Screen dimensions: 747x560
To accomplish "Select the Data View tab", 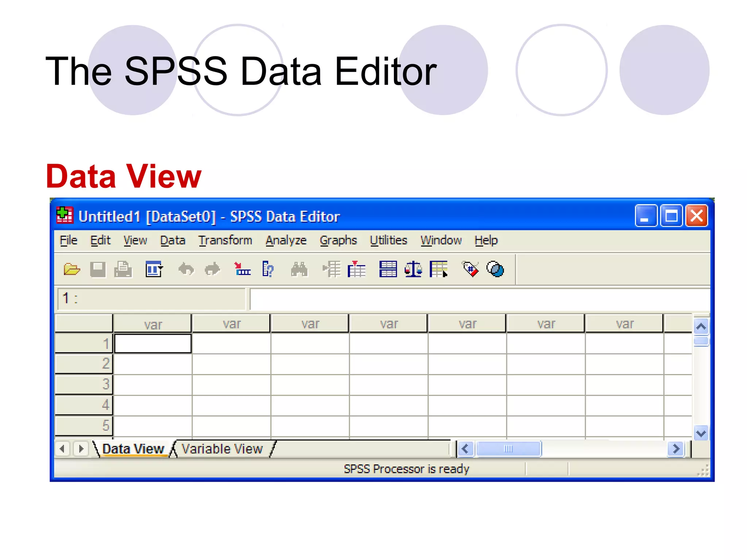I will 133,448.
